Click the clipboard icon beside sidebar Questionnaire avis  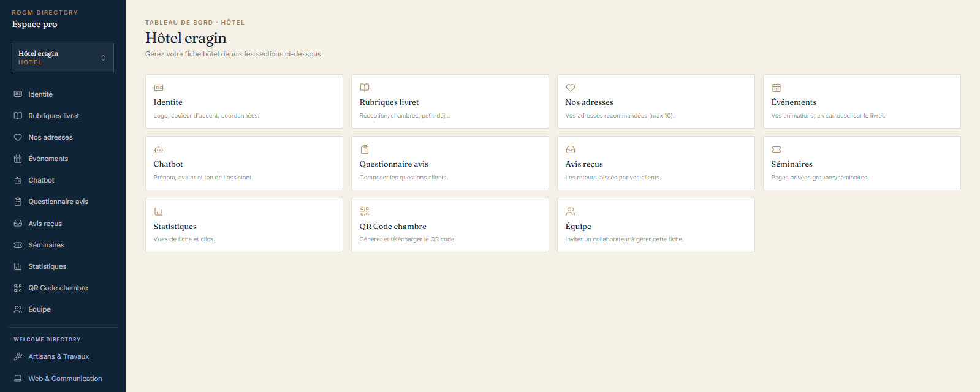coord(18,202)
